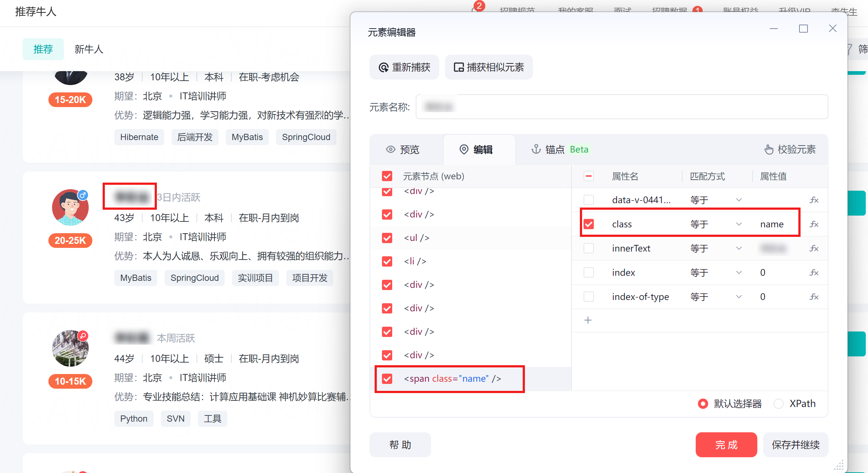
Task: Open match mode dropdown for class
Action: coord(739,224)
